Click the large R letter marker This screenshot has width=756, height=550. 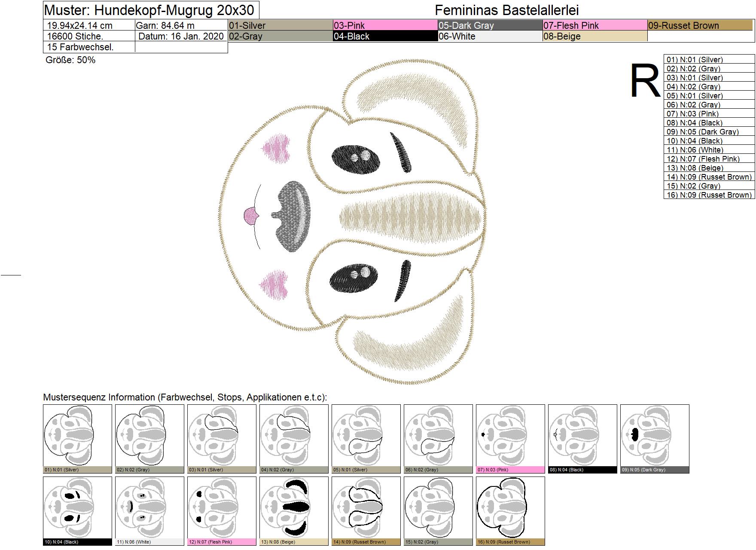(x=644, y=81)
